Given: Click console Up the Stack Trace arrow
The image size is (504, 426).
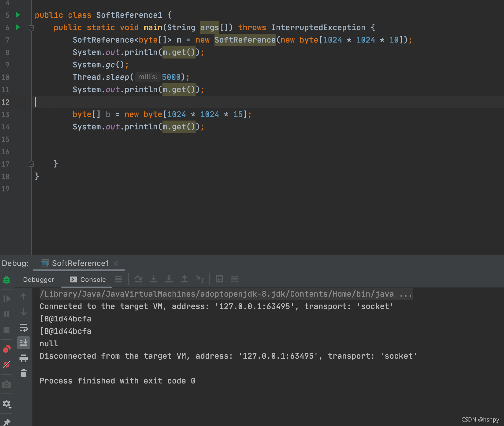Looking at the screenshot, I should (24, 297).
